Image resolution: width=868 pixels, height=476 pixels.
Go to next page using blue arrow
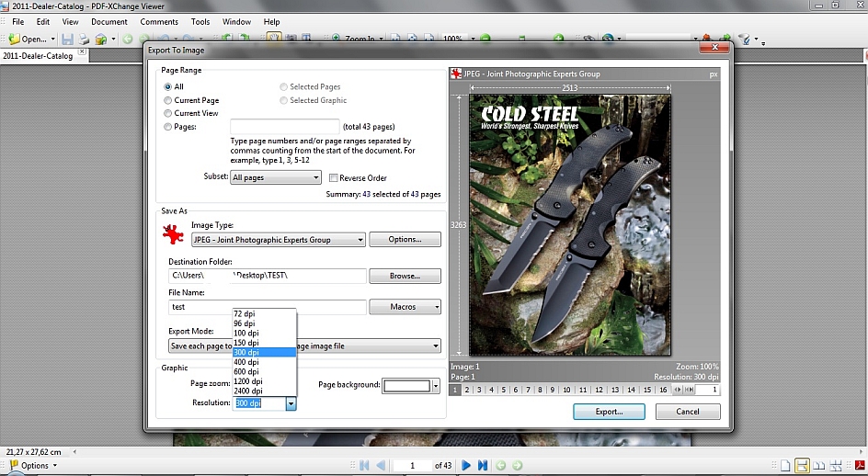tap(466, 466)
